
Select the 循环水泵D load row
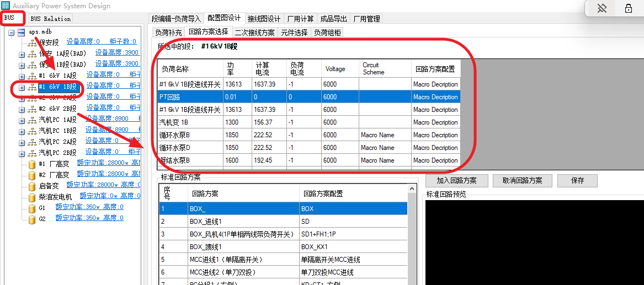coord(309,148)
